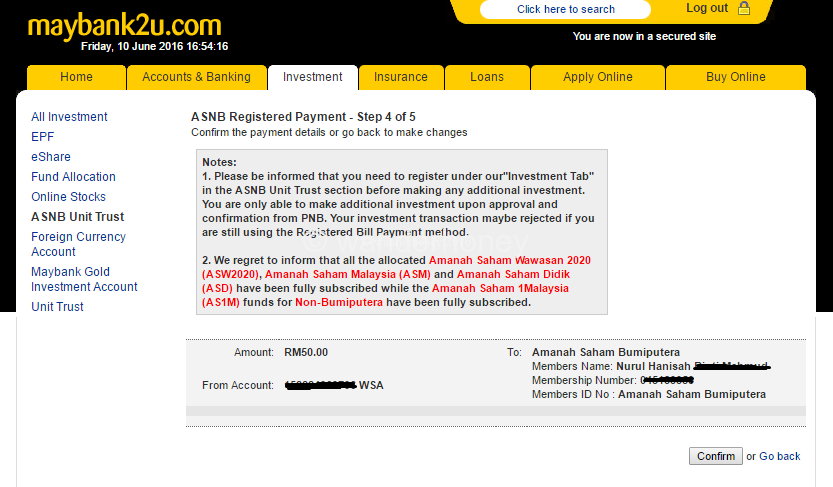The width and height of the screenshot is (833, 487).
Task: Open the Unit Trust sidebar link
Action: [x=57, y=307]
